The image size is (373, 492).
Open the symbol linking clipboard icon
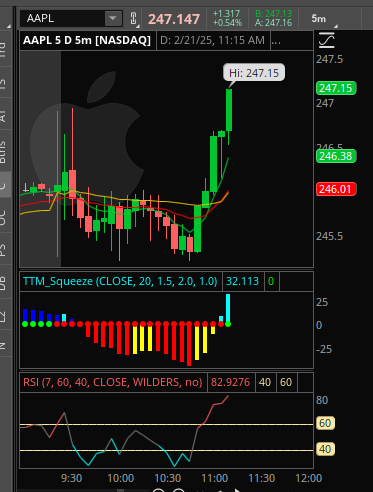[x=133, y=18]
